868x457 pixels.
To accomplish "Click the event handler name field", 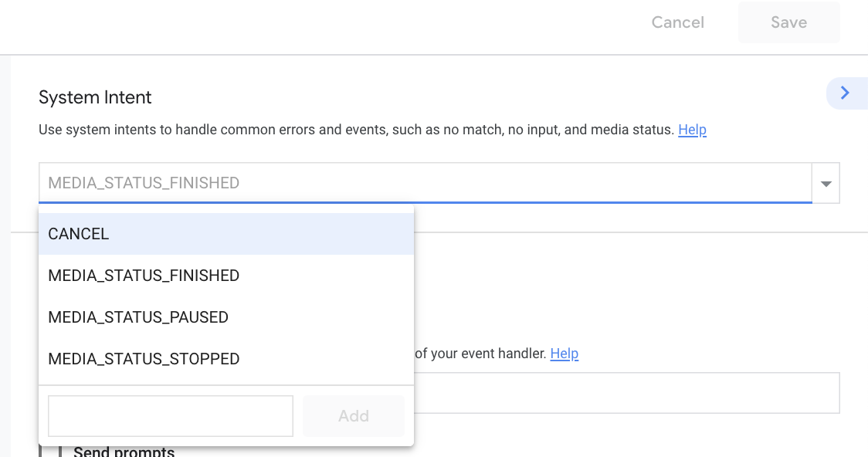I will 626,393.
